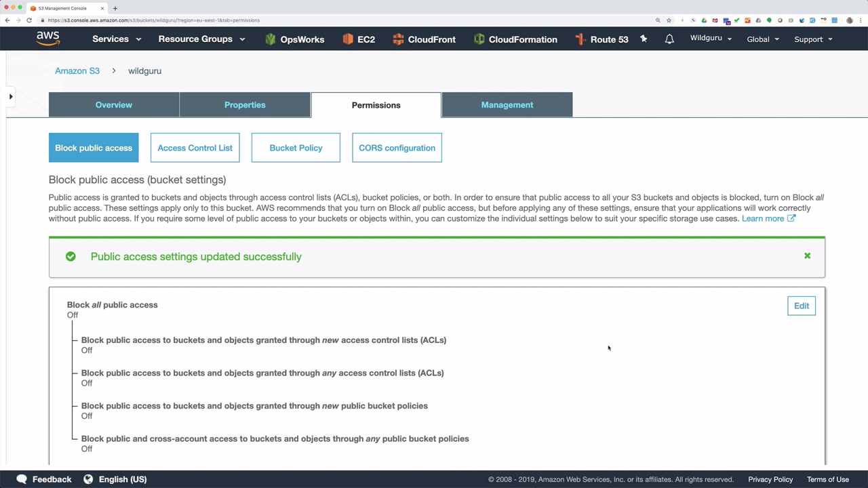Open the CloudFormation shortcut in the nav bar
Image resolution: width=868 pixels, height=488 pixels.
[515, 39]
